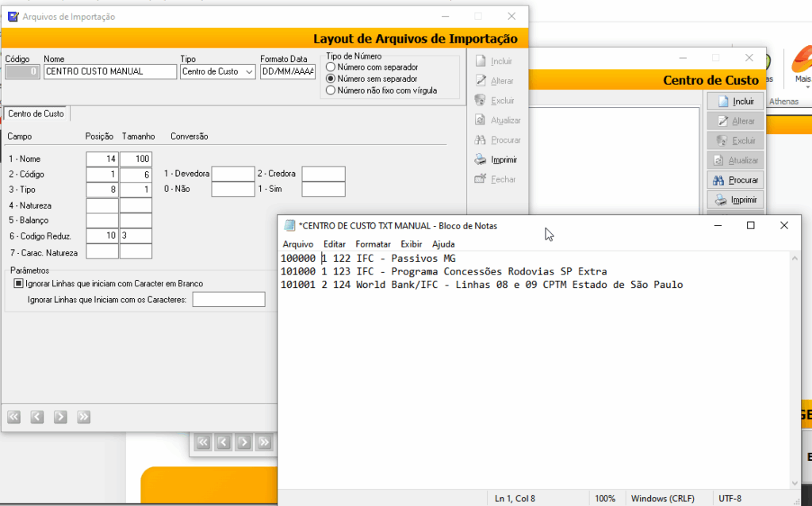
Task: Select 'Número não fixo com vírgula' option
Action: click(x=331, y=90)
